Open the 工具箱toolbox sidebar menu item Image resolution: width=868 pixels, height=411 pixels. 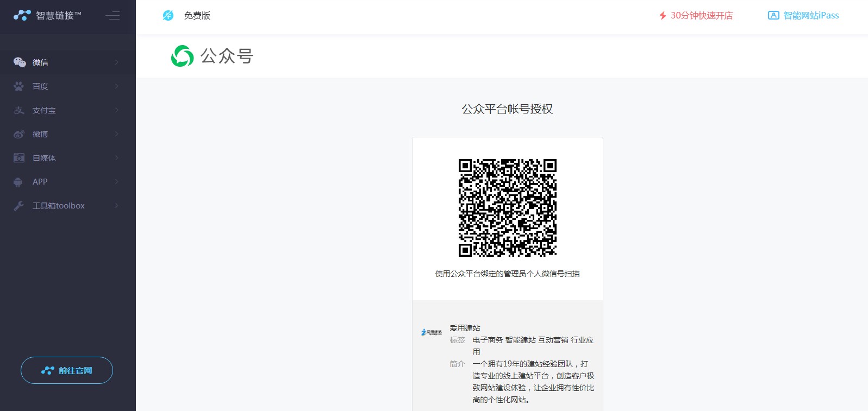[68, 206]
